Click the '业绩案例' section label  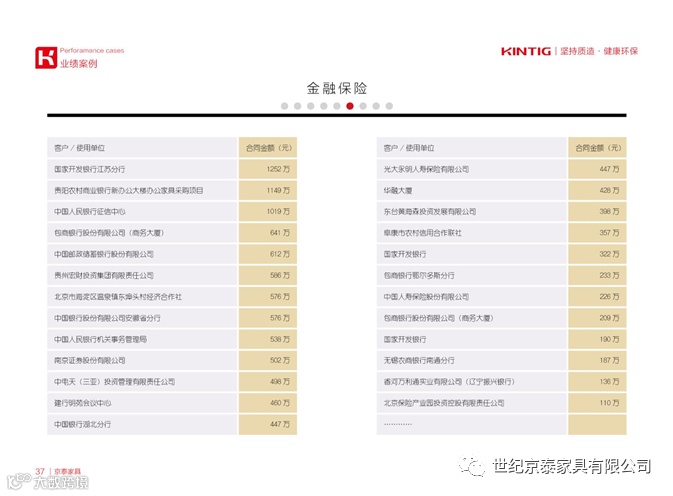point(79,64)
